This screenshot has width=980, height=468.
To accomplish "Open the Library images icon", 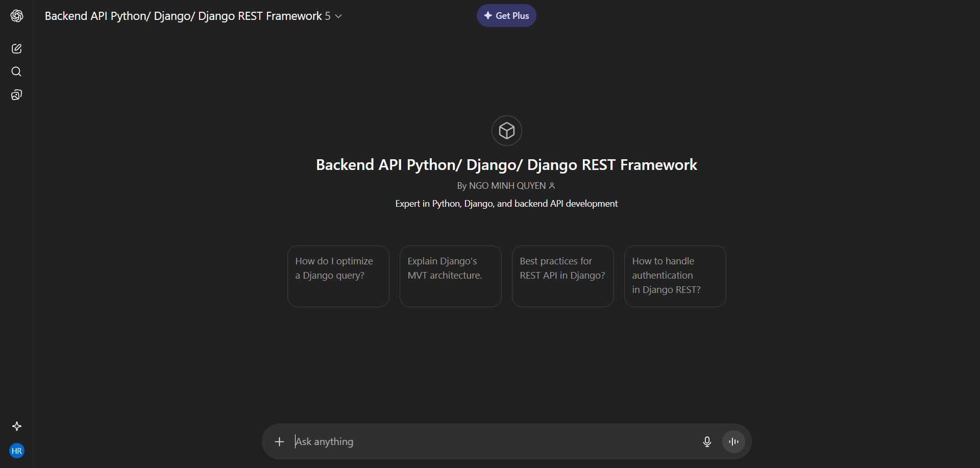I will point(17,95).
